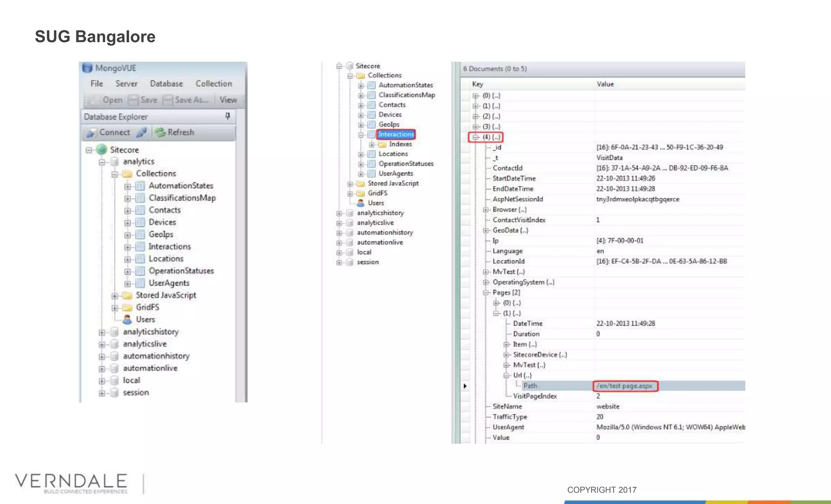Open the Collection menu

click(214, 84)
